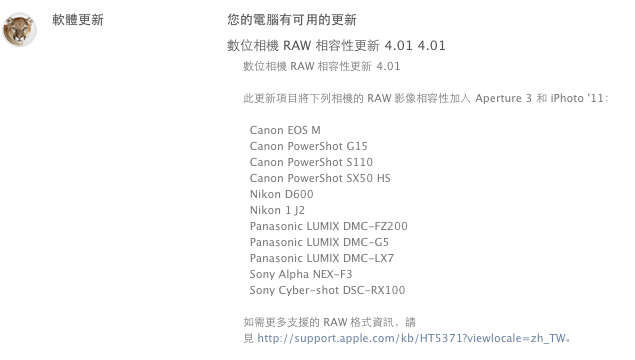The height and width of the screenshot is (360, 635).
Task: Click the Canon PowerShot S110 entry
Action: [311, 162]
